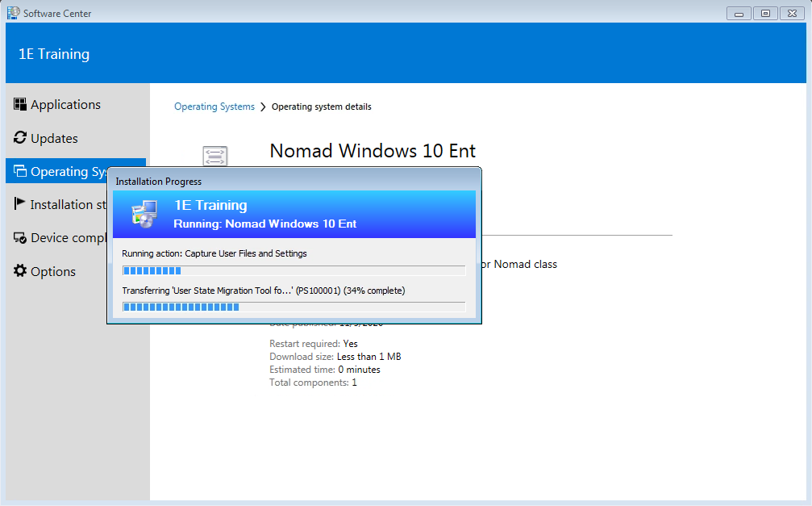Screen dimensions: 812x506
Task: Open Device compliance via its checkmark icon
Action: tap(20, 238)
